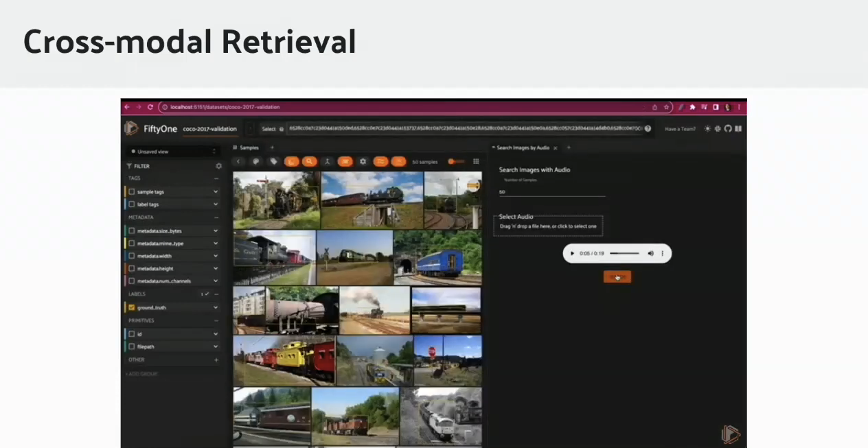This screenshot has width=868, height=448.
Task: Click Drag 'n' drop area to select audio file
Action: tap(548, 225)
